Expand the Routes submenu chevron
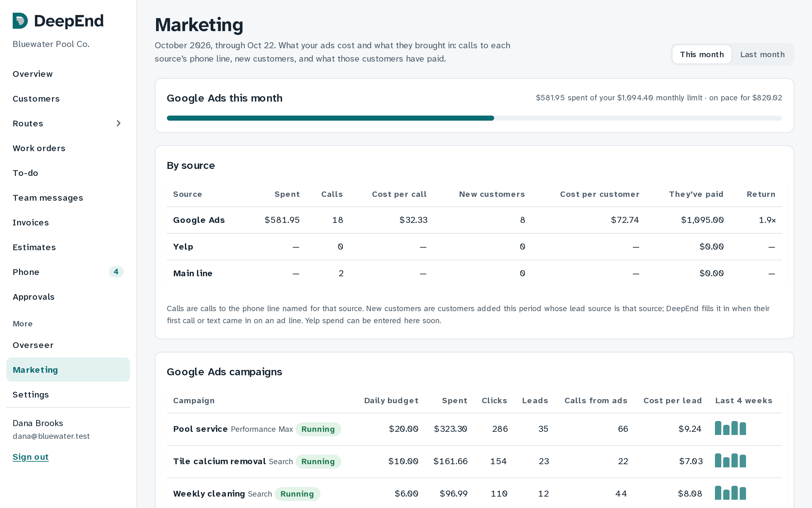This screenshot has height=508, width=812. tap(118, 123)
